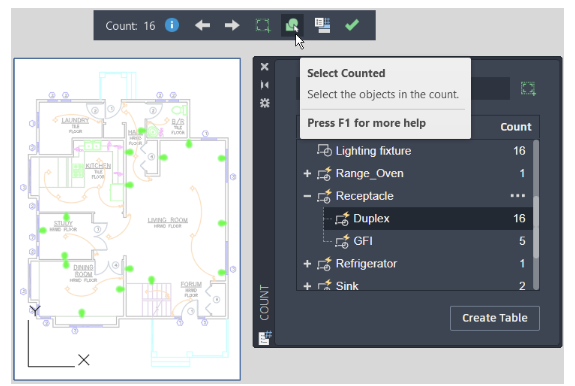The width and height of the screenshot is (575, 386).
Task: Specify count area icon in Count toolbar
Action: pos(263,26)
